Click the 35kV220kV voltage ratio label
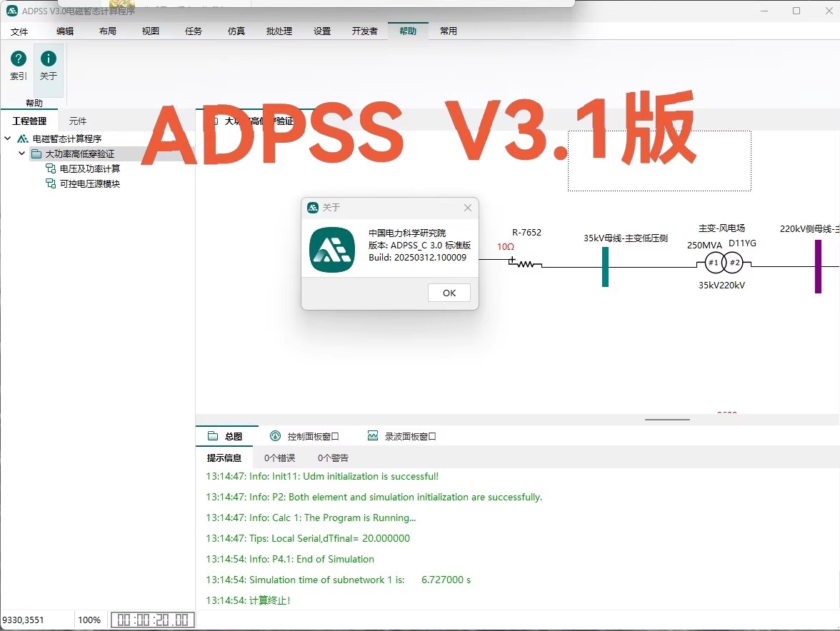The width and height of the screenshot is (840, 631). pos(721,286)
